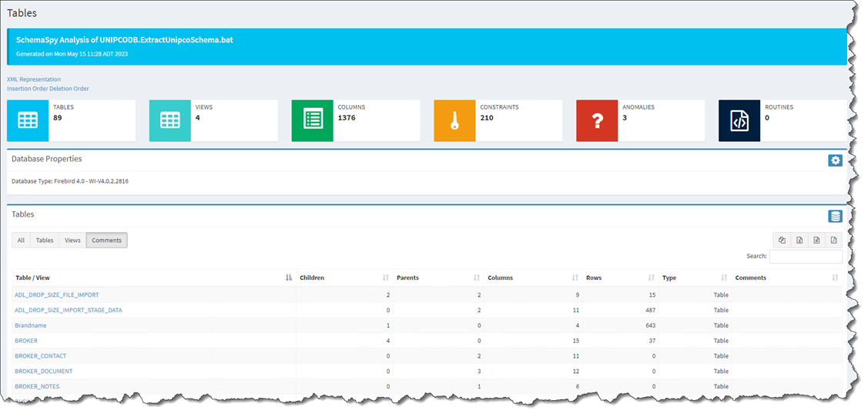Viewport: 868px width, 414px height.
Task: Toggle the Comments column filter button
Action: (106, 241)
